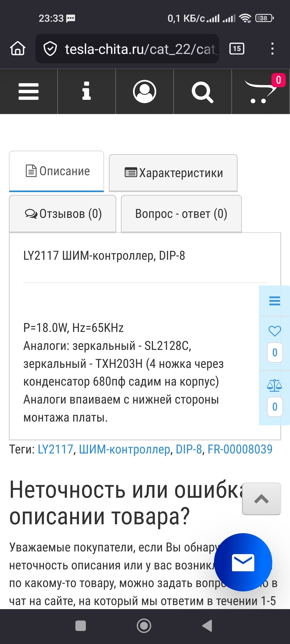Viewport: 290px width, 644px height.
Task: Tap the magnifier search icon
Action: 202,92
